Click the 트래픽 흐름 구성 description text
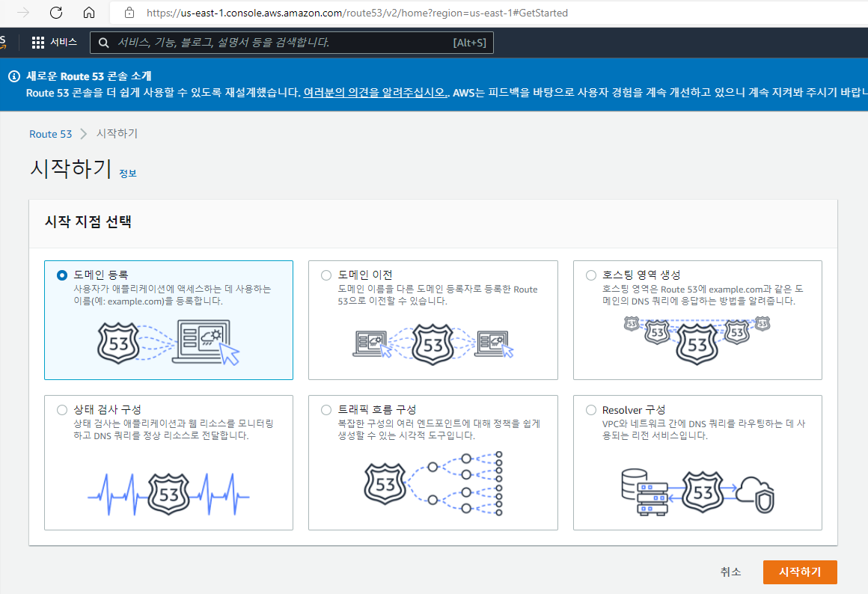Screen dimensions: 868x594 pos(439,429)
